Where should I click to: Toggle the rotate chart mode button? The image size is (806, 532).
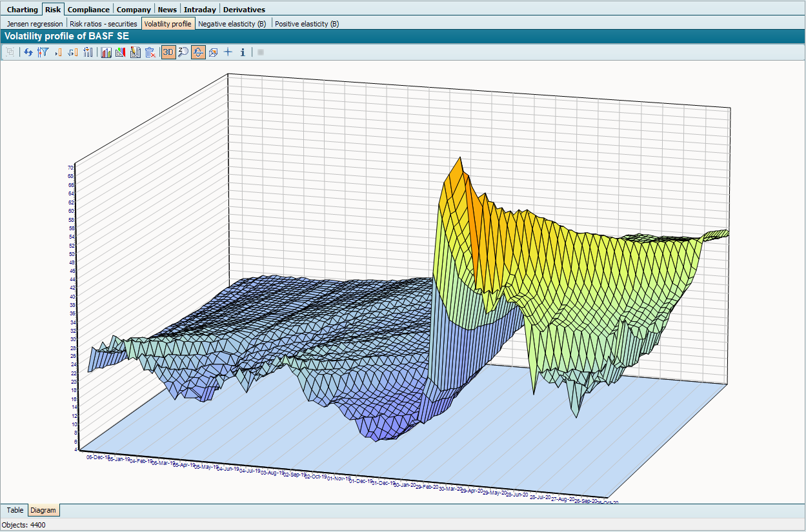pyautogui.click(x=198, y=52)
